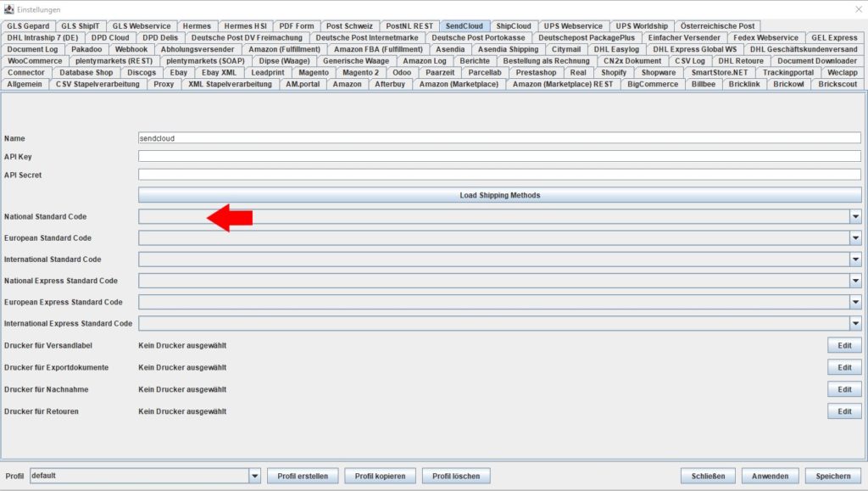Focus the API Secret input field

499,175
